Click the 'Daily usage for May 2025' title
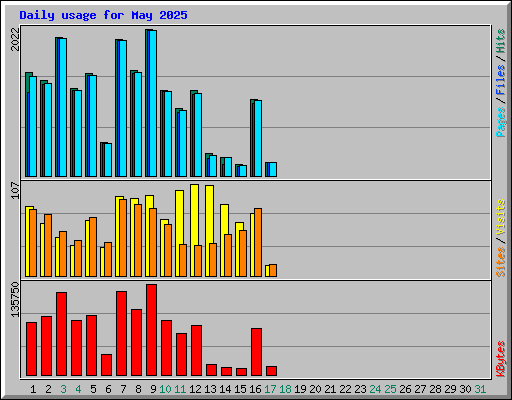Viewport: 512px width, 400px height. tap(103, 15)
